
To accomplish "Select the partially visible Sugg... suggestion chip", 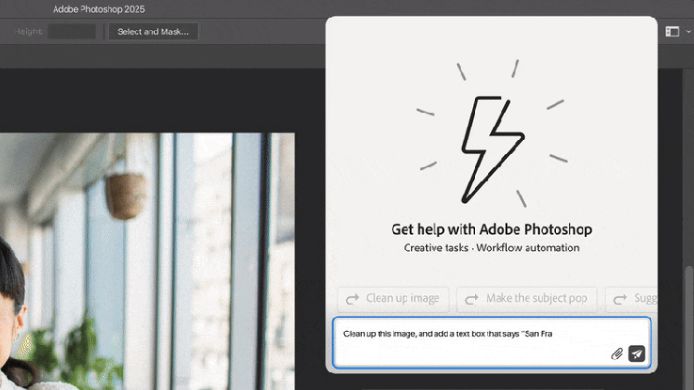I will [x=631, y=299].
